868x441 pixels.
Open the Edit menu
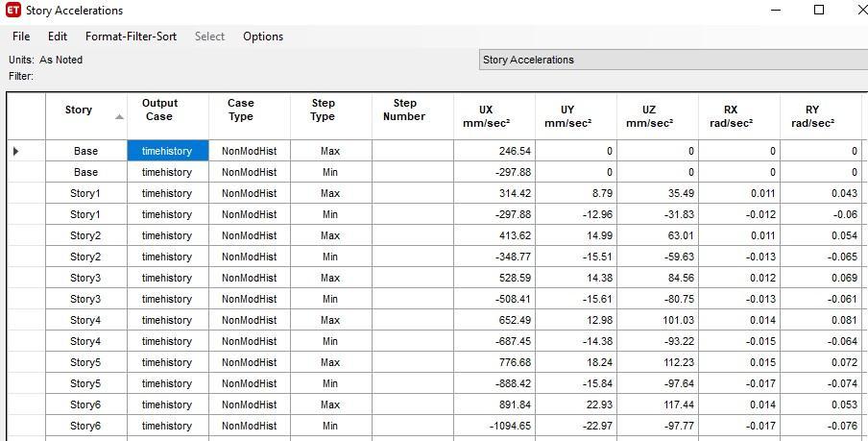58,37
